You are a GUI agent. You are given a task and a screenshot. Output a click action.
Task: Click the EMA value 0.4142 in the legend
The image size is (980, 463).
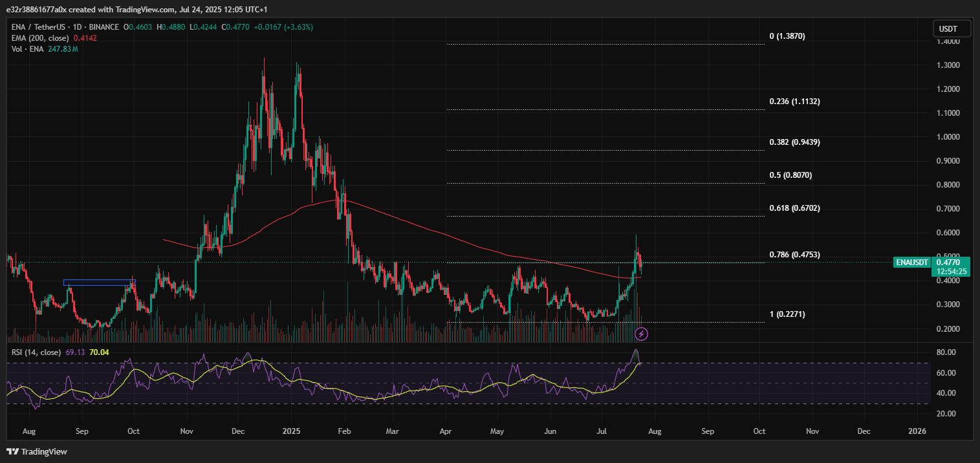85,38
